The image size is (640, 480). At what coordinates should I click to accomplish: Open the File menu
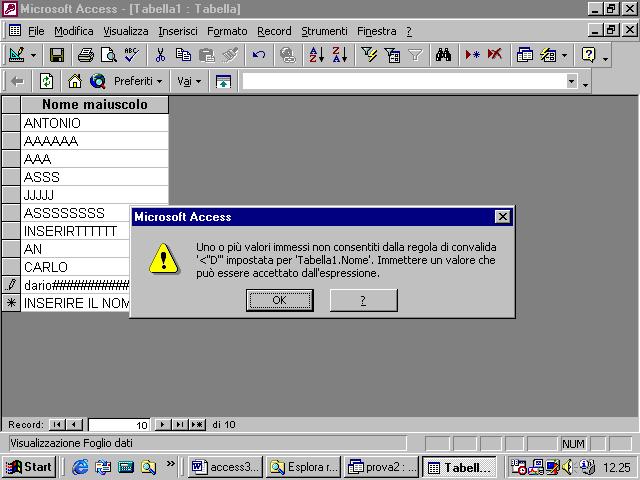(36, 31)
